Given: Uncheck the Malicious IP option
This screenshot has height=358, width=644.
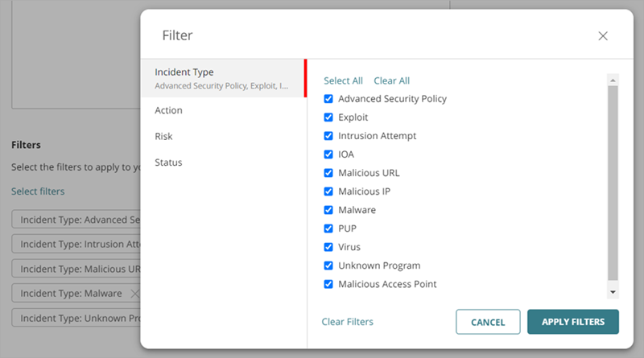Looking at the screenshot, I should (328, 191).
